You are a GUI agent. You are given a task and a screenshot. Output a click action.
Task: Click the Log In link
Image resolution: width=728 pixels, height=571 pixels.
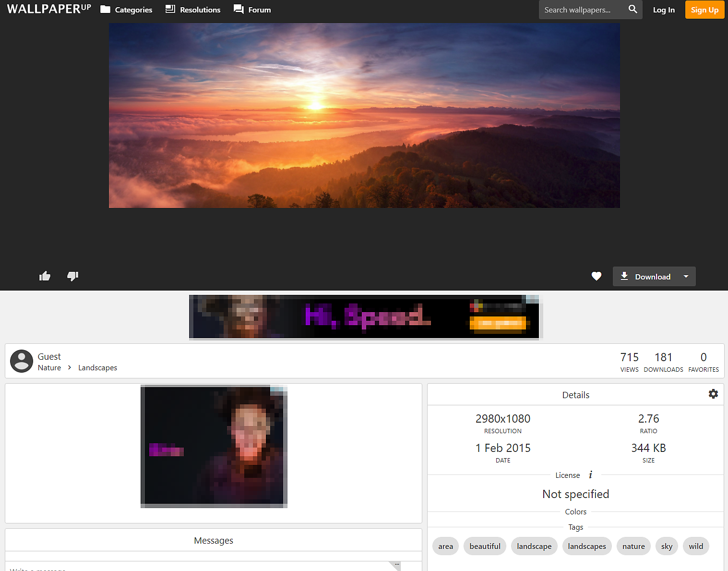point(663,10)
